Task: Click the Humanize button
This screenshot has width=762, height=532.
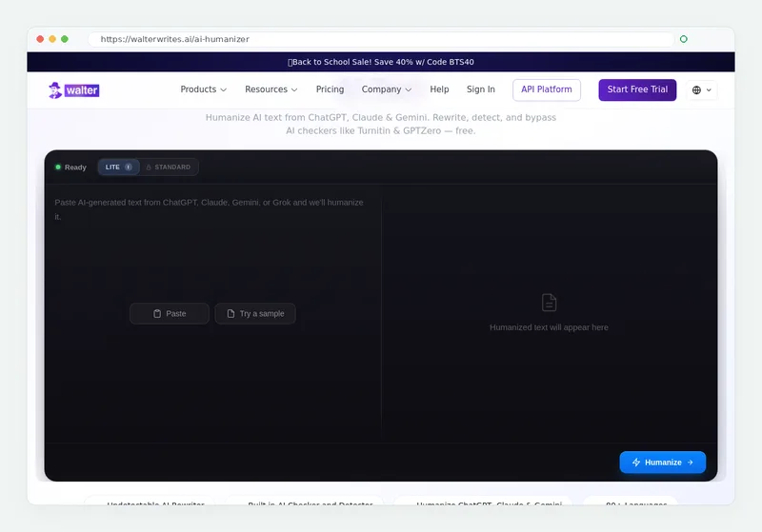Action: [x=662, y=463]
